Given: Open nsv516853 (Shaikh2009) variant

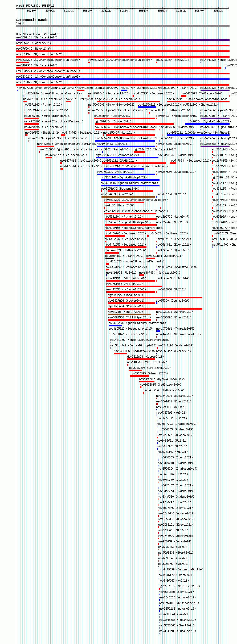Looking at the screenshot, I should [43, 133].
